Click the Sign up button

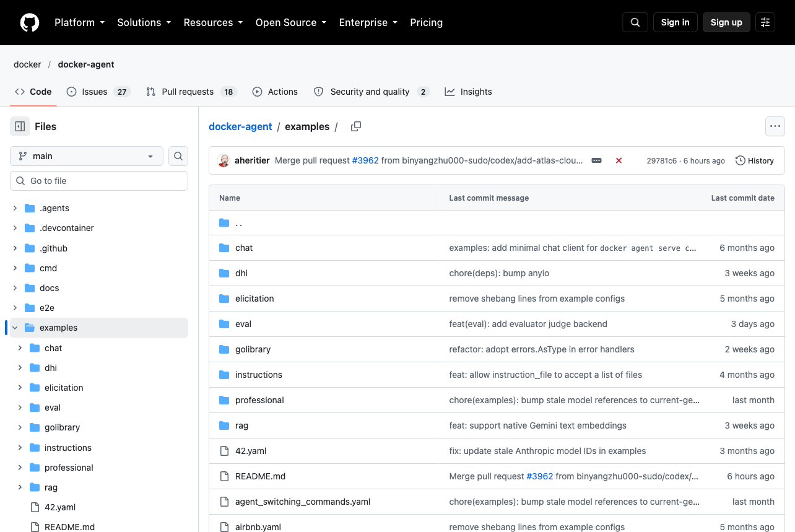(x=726, y=22)
